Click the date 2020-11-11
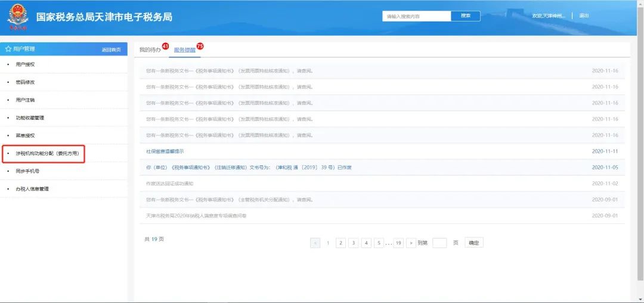This screenshot has height=303, width=644. pyautogui.click(x=605, y=151)
